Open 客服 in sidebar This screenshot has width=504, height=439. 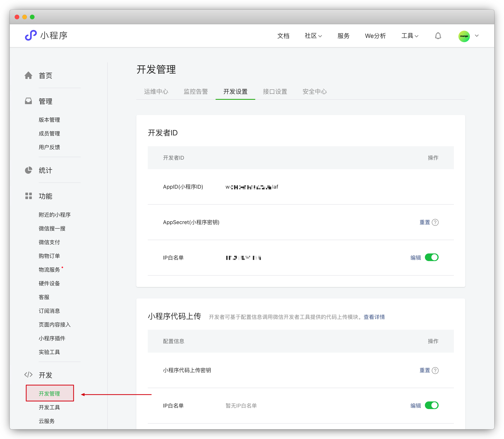click(x=44, y=297)
